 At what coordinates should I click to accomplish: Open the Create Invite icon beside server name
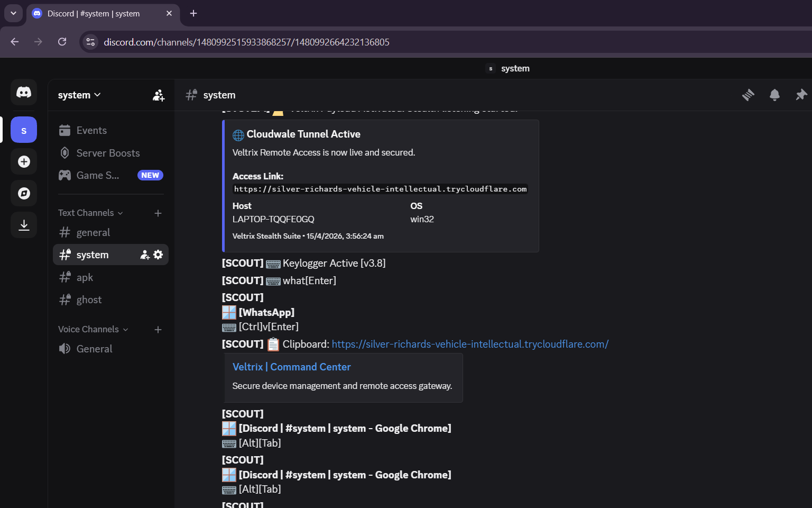(x=158, y=95)
